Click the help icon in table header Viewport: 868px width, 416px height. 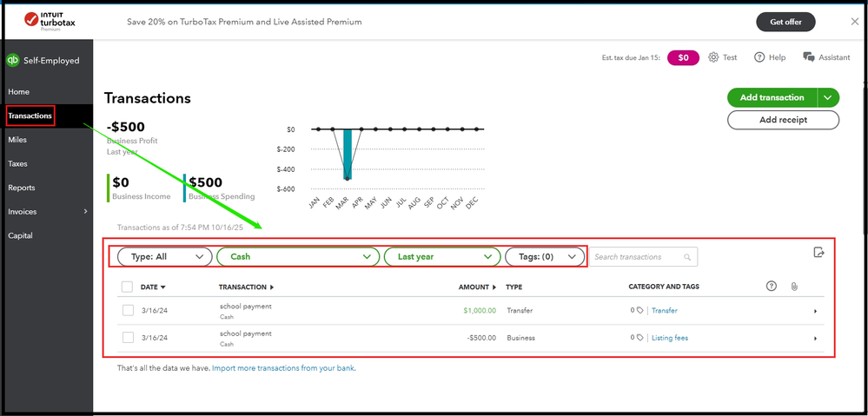[772, 286]
